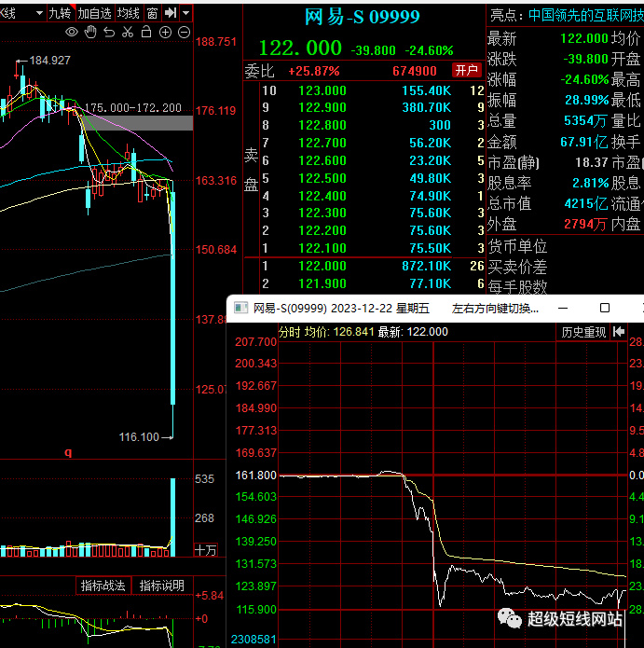The height and width of the screenshot is (648, 644).
Task: Click the gray 175.000-172.200 gap band
Action: coord(137,123)
